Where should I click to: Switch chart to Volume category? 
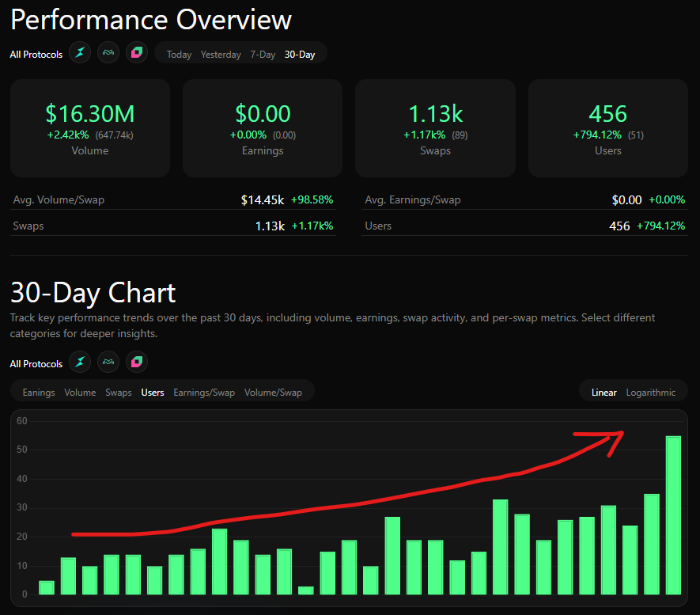click(x=80, y=393)
